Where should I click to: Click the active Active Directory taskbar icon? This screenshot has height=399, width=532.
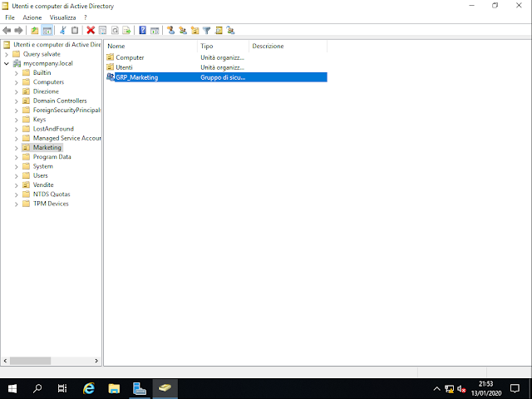pos(165,388)
